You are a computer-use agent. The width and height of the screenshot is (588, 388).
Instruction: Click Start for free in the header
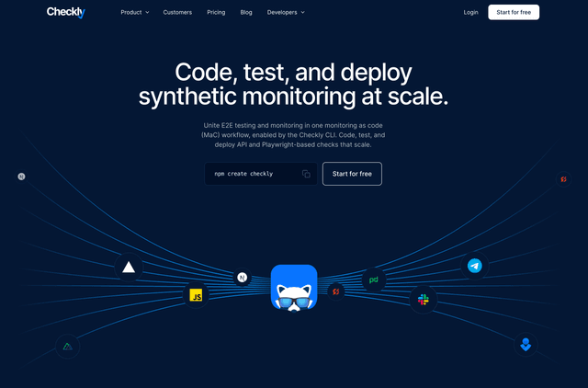(x=514, y=12)
